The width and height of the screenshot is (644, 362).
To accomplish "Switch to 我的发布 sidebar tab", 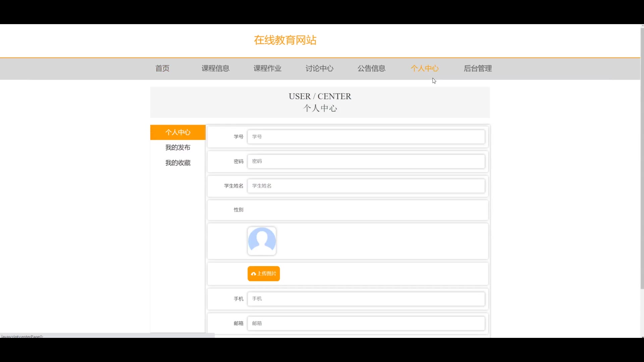I will [178, 147].
